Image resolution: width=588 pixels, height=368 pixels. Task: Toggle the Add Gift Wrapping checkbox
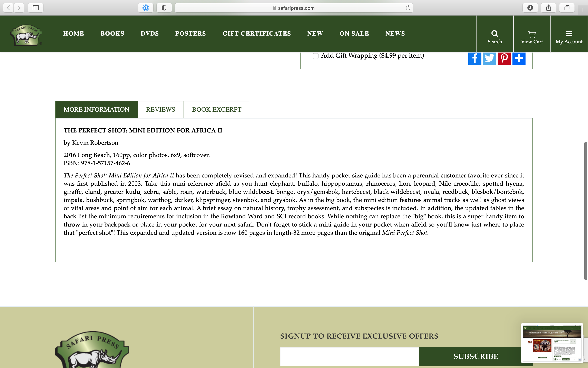coord(315,56)
